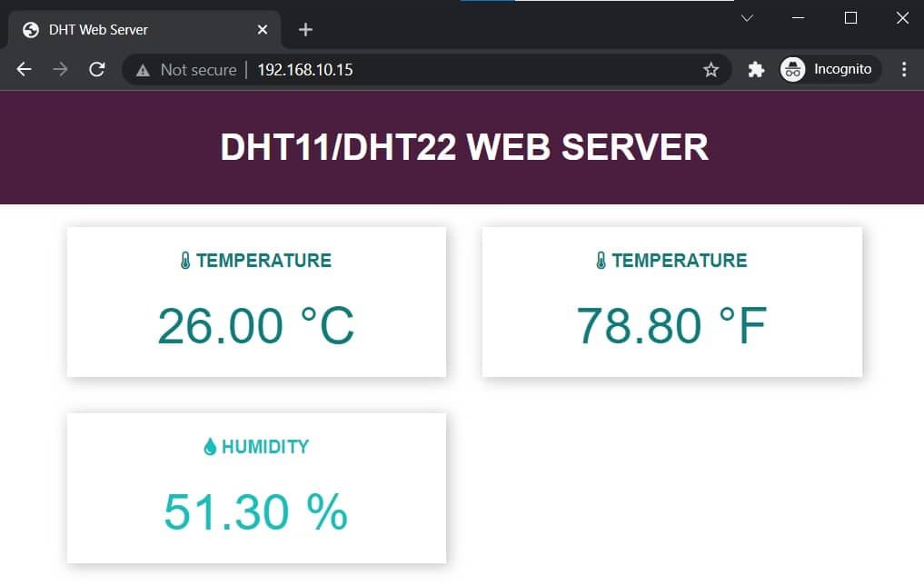
Task: Go back using the browser back arrow
Action: click(24, 70)
